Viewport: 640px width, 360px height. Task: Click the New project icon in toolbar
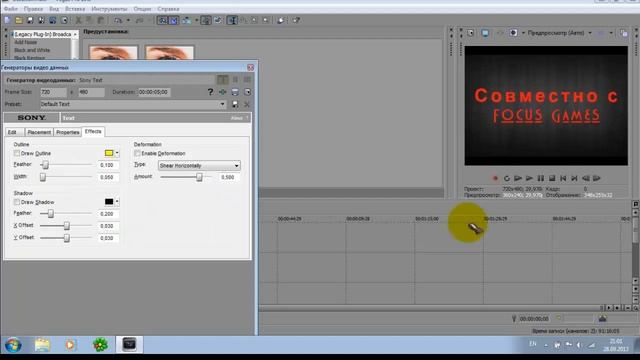(8, 20)
